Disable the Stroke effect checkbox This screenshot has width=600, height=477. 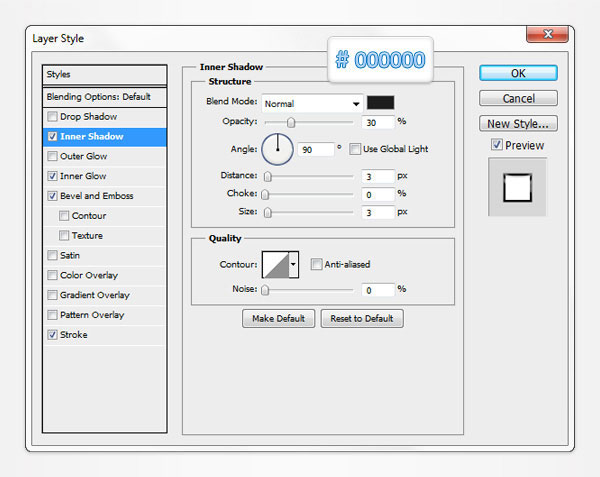tap(52, 335)
